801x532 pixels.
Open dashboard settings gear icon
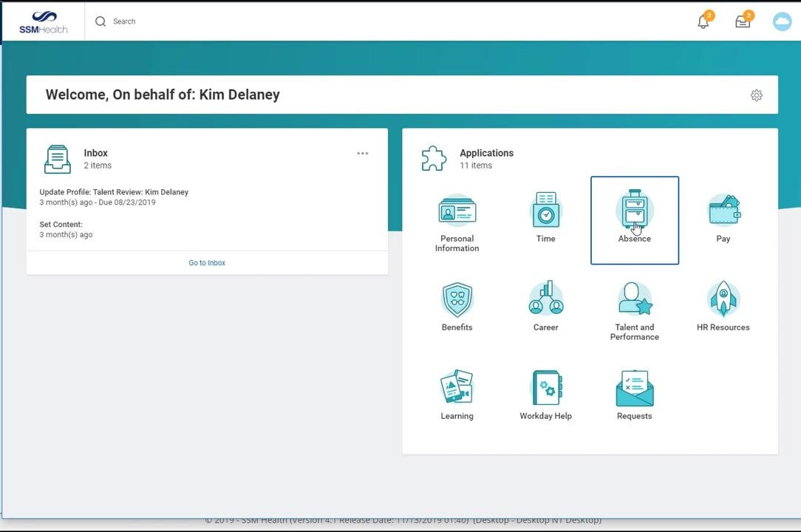coord(757,95)
